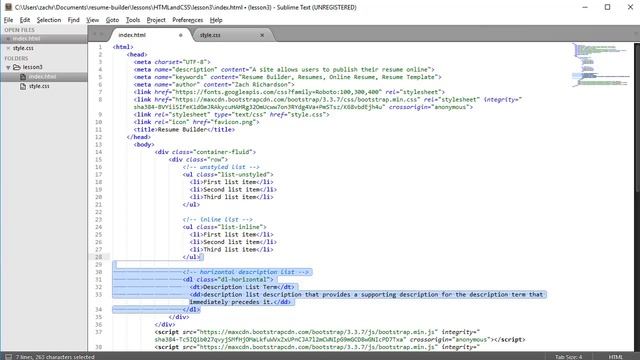Click the lesson3 folder icon
The width and height of the screenshot is (640, 360).
[16, 67]
